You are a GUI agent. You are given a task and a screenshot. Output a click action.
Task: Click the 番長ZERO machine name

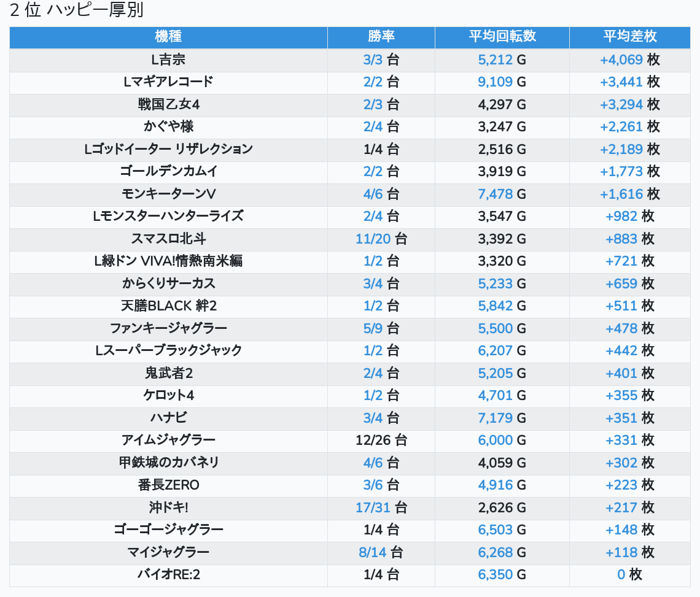(x=168, y=485)
